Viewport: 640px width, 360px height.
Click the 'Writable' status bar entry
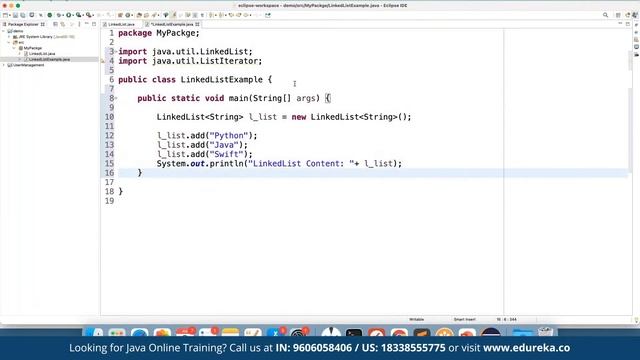(417, 320)
